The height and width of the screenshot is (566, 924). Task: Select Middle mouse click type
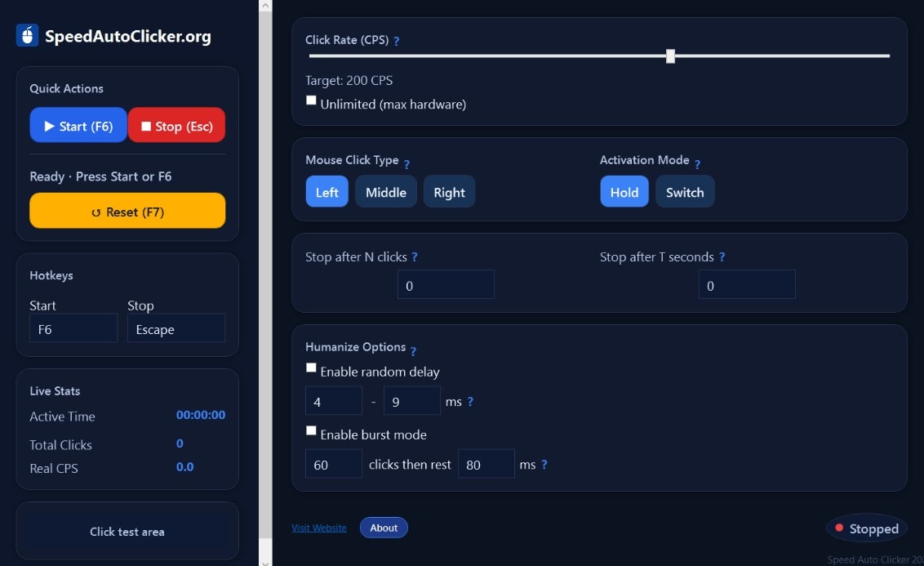click(386, 192)
